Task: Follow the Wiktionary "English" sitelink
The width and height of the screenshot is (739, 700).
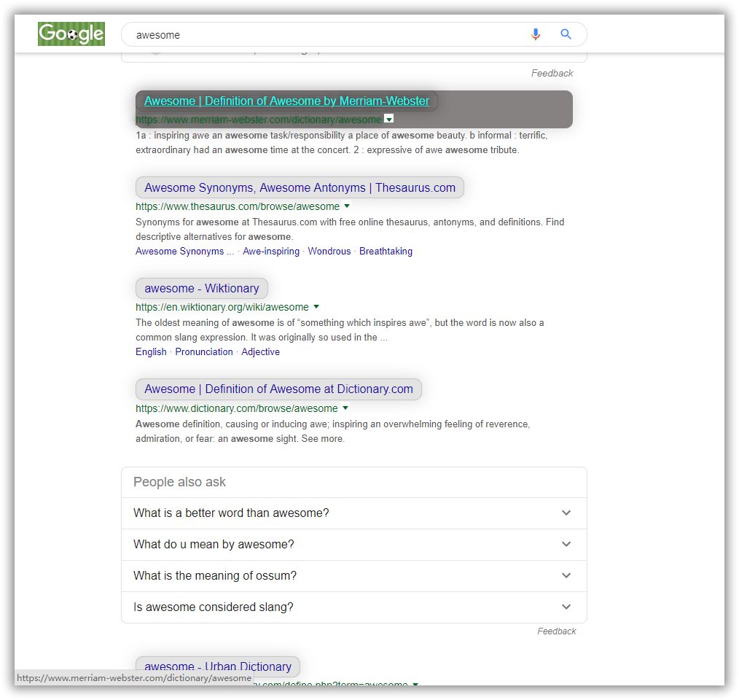Action: click(x=152, y=352)
